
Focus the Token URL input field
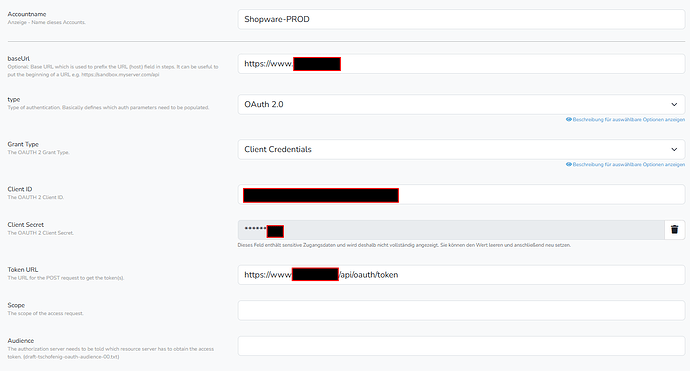(x=461, y=275)
